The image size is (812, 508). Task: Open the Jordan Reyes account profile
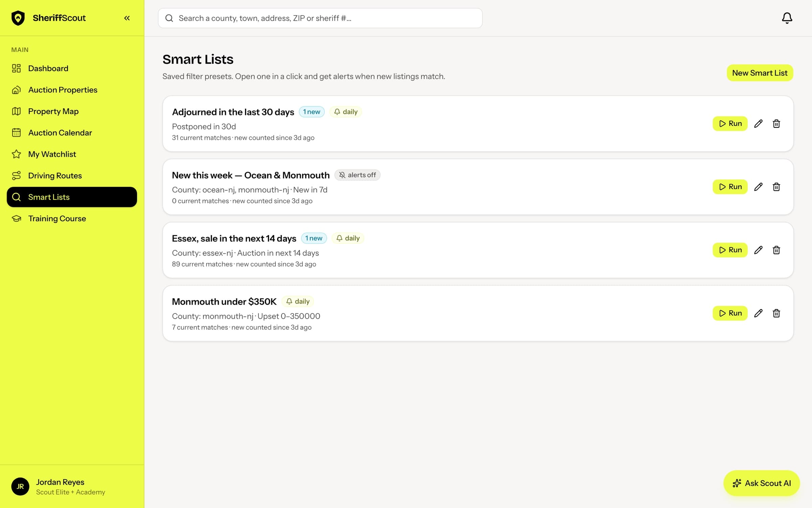[72, 487]
